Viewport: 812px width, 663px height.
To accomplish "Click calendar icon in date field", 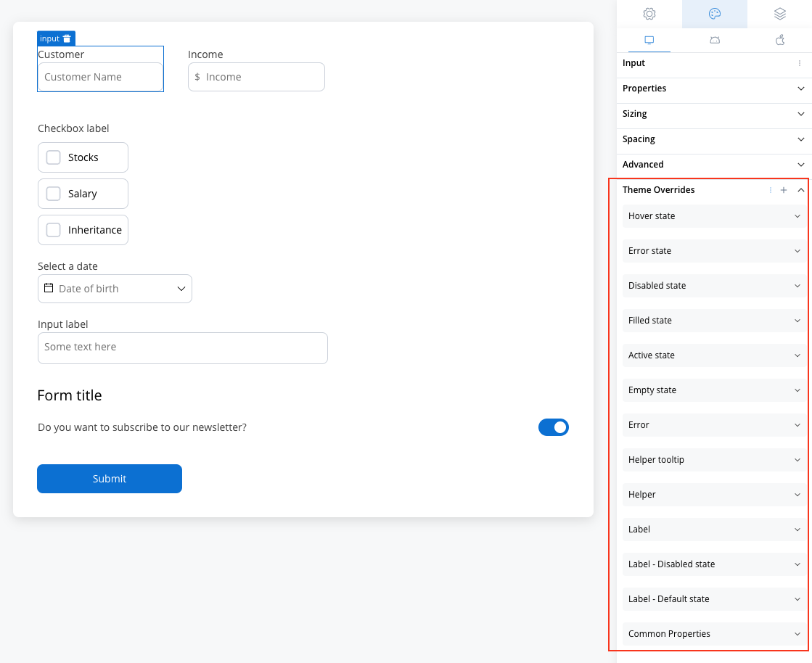I will click(x=49, y=288).
